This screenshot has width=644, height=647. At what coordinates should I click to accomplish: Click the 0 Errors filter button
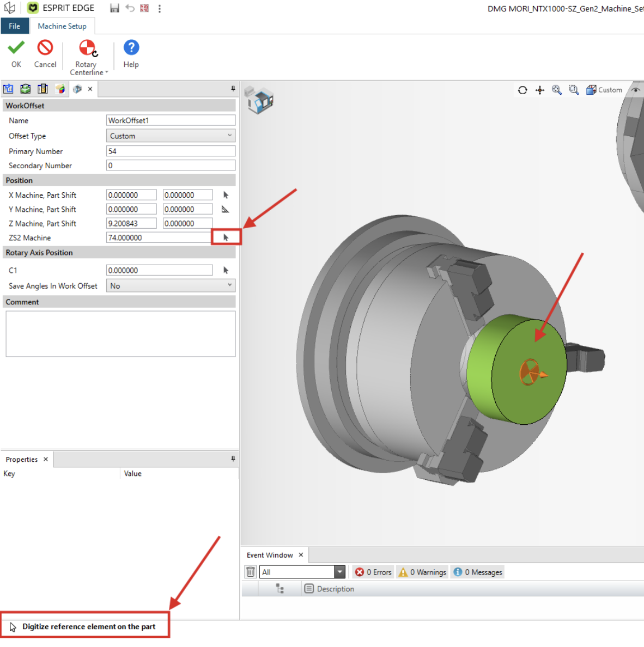[374, 572]
